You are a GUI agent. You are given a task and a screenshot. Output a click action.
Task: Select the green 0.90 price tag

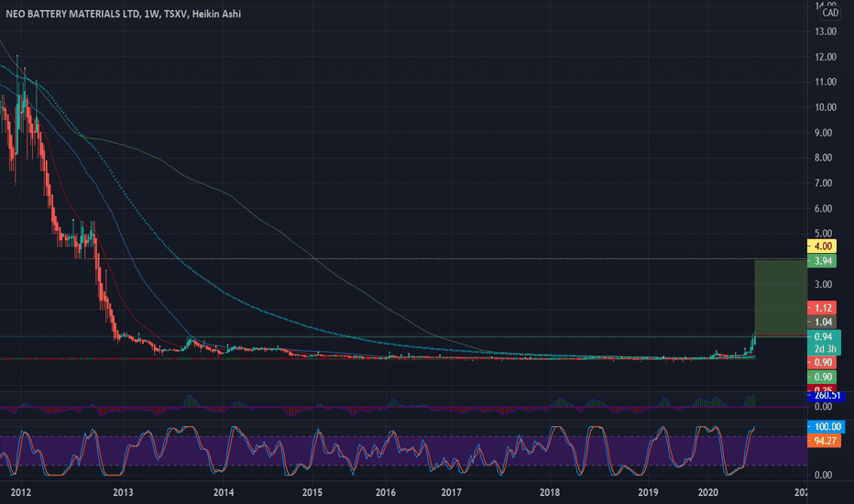822,377
